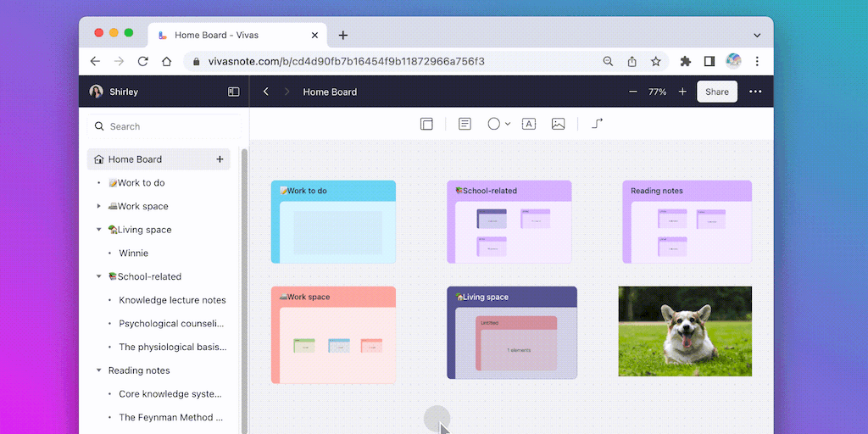This screenshot has width=868, height=434.
Task: Click the Share button
Action: tap(716, 92)
